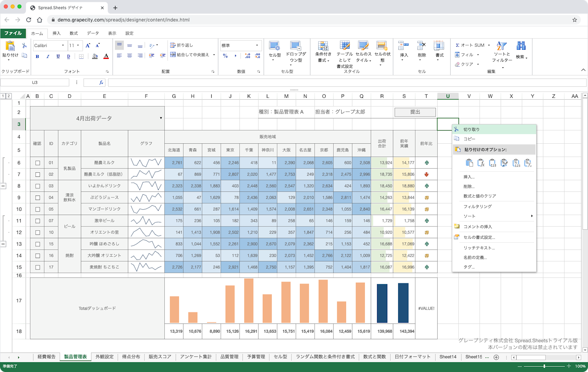Check the 確認 checkbox for ID 15
The height and width of the screenshot is (372, 588).
[x=37, y=244]
